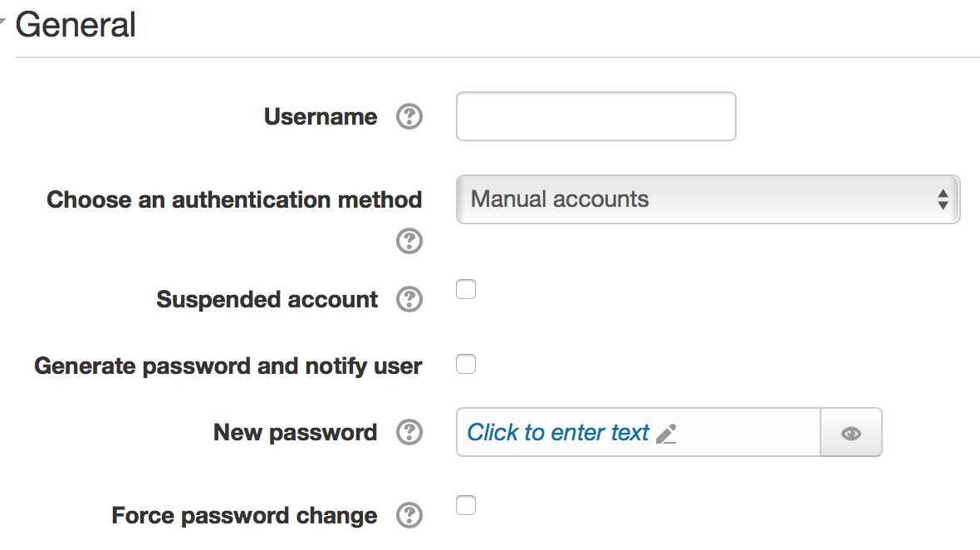
Task: Focus the Username text input
Action: [x=596, y=116]
